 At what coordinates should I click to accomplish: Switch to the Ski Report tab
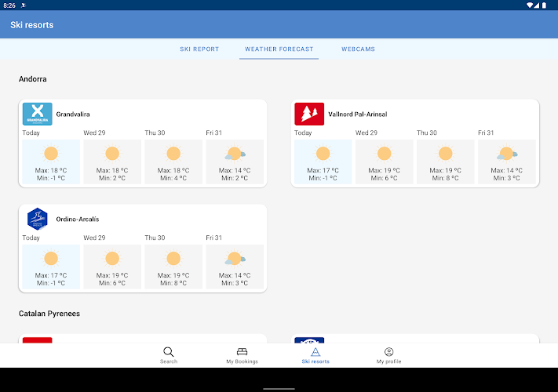coord(199,49)
